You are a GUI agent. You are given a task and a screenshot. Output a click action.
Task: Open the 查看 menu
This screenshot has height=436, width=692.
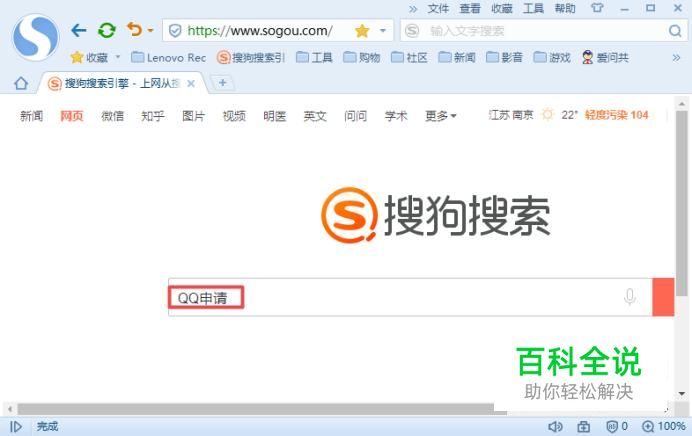470,8
